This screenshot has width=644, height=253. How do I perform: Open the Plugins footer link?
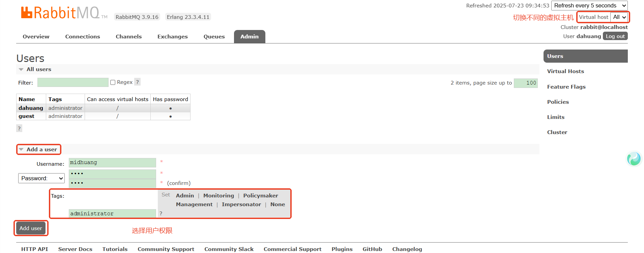(x=342, y=249)
